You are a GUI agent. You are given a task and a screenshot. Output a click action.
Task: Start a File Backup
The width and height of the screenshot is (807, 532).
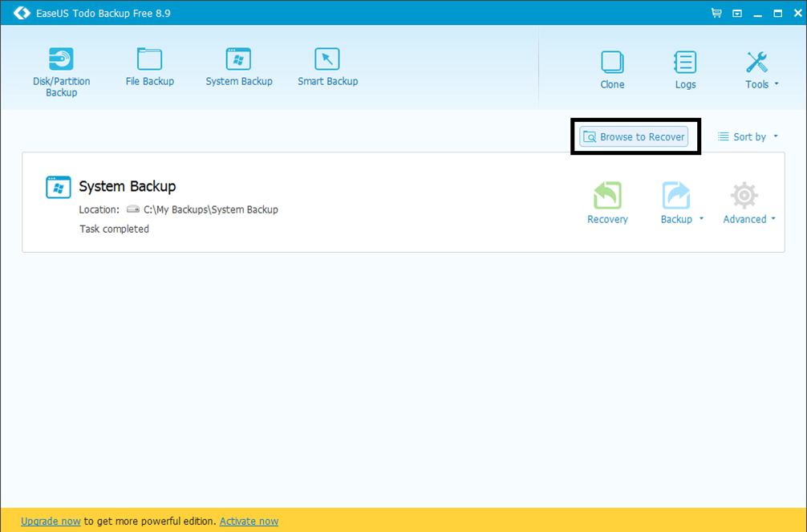(x=150, y=67)
